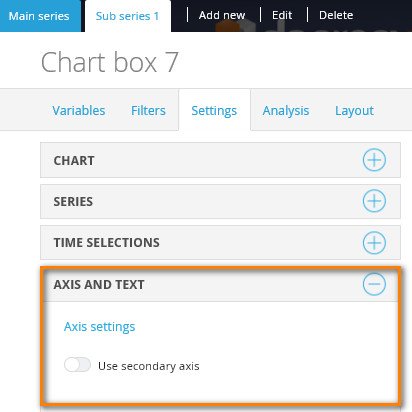Click Edit in the series bar
412x412 pixels.
(x=282, y=15)
